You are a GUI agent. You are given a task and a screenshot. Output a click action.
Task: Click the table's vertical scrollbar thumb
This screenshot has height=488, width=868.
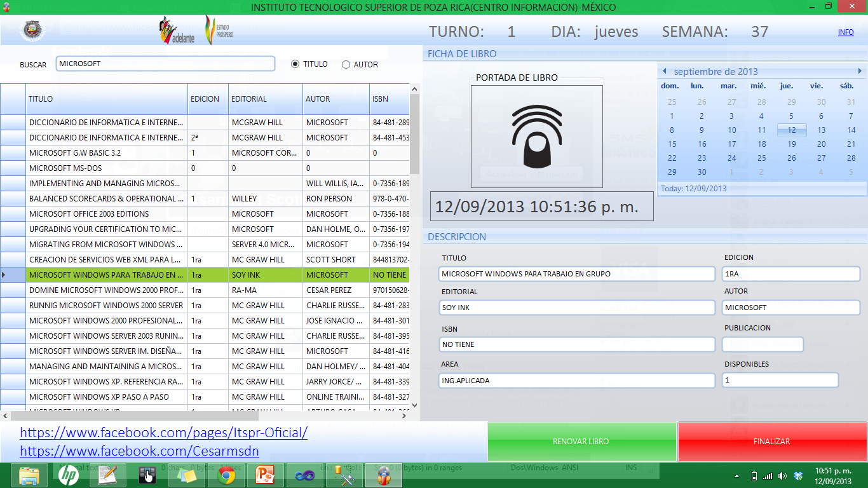pos(415,134)
